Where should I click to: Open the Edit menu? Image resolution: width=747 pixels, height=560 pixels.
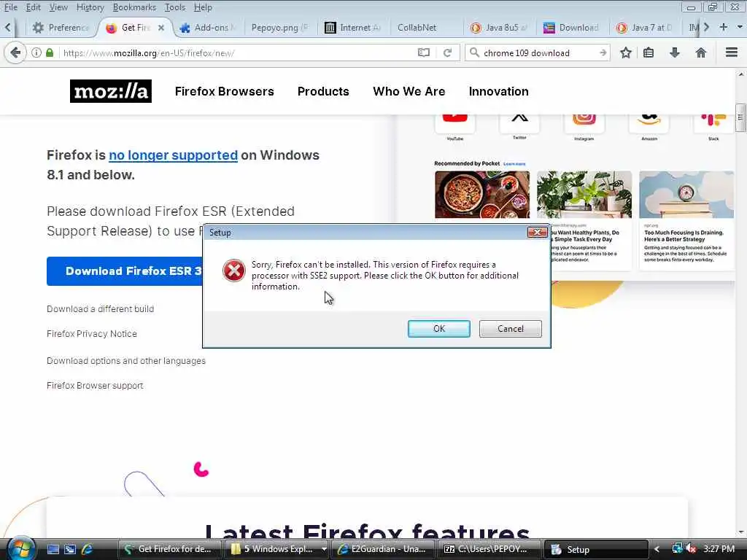33,7
